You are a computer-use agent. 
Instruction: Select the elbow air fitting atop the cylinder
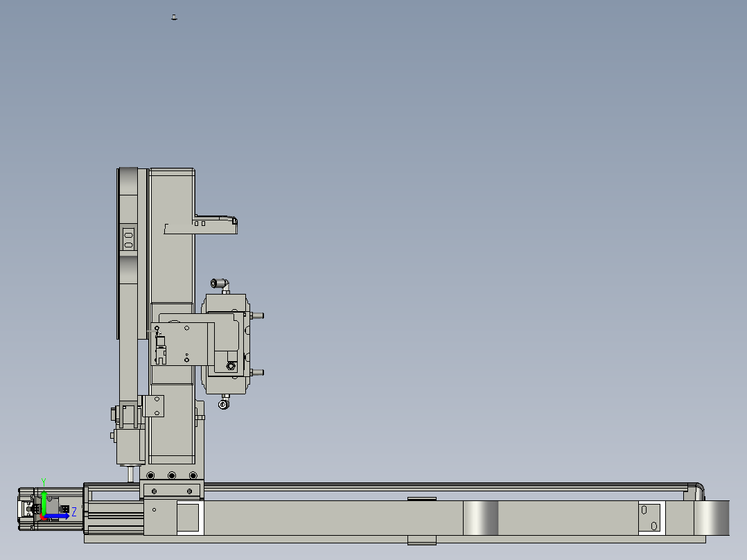[220, 285]
